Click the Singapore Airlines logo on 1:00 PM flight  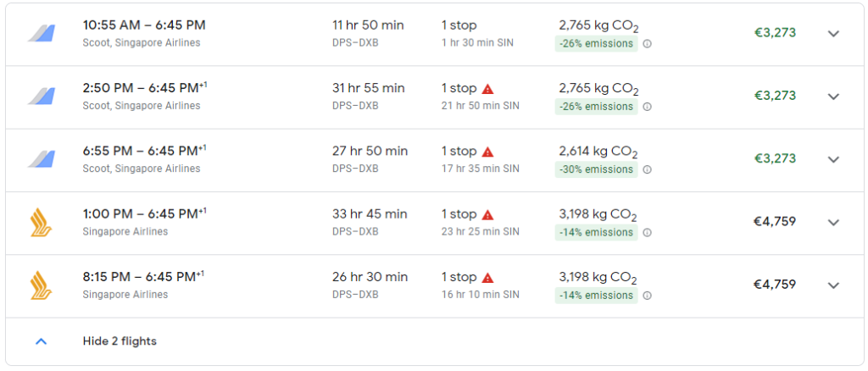pyautogui.click(x=41, y=223)
